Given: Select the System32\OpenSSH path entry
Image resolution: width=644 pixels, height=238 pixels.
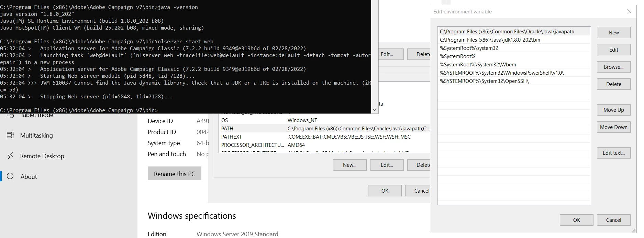Looking at the screenshot, I should [x=514, y=81].
